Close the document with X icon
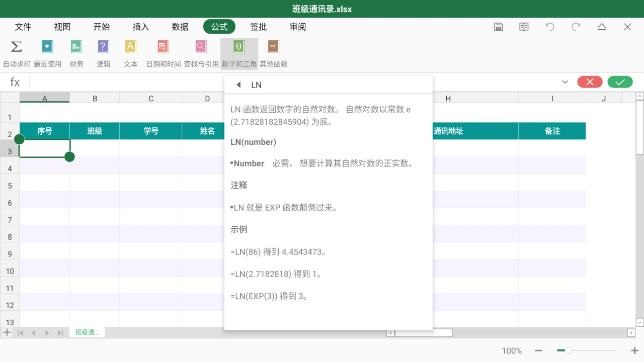Image resolution: width=644 pixels, height=362 pixels. coord(627,27)
